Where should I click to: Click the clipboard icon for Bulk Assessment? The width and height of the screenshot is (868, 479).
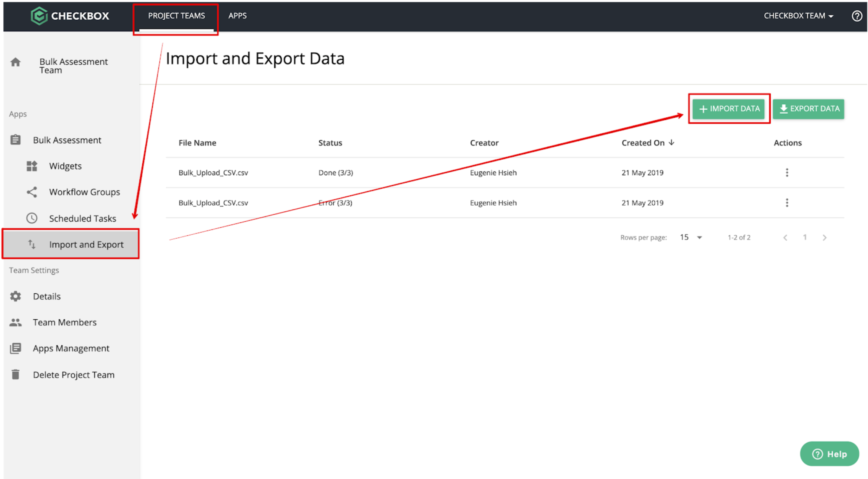pos(15,140)
